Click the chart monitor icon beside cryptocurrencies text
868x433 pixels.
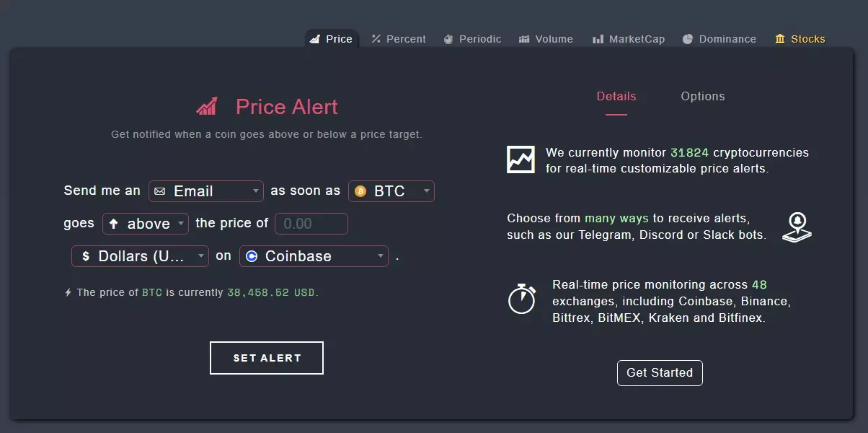coord(521,159)
